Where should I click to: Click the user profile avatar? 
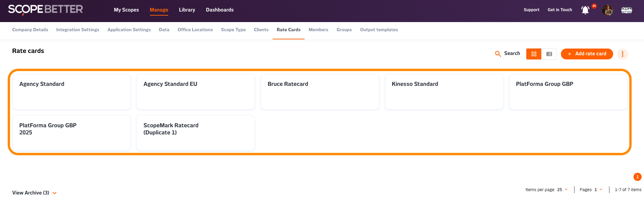(607, 10)
